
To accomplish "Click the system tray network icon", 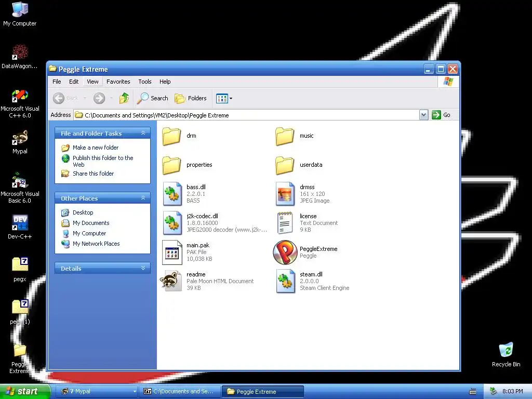I will 493,392.
